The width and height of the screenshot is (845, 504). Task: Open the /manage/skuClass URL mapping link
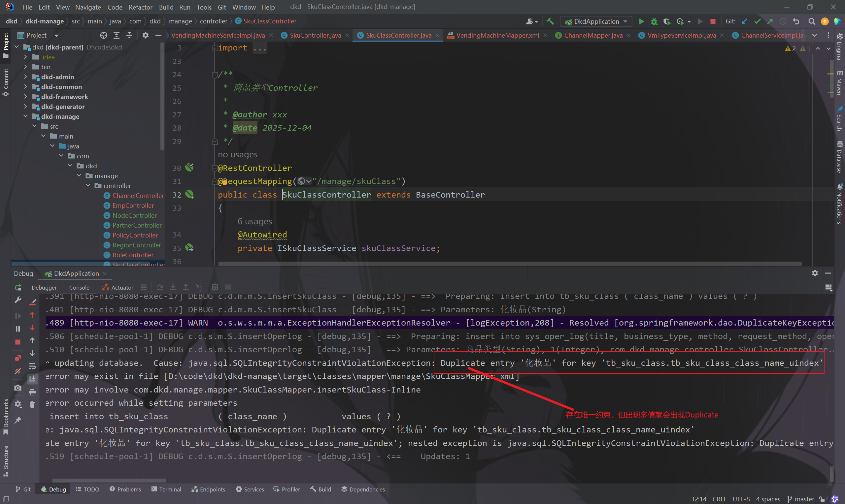point(356,181)
